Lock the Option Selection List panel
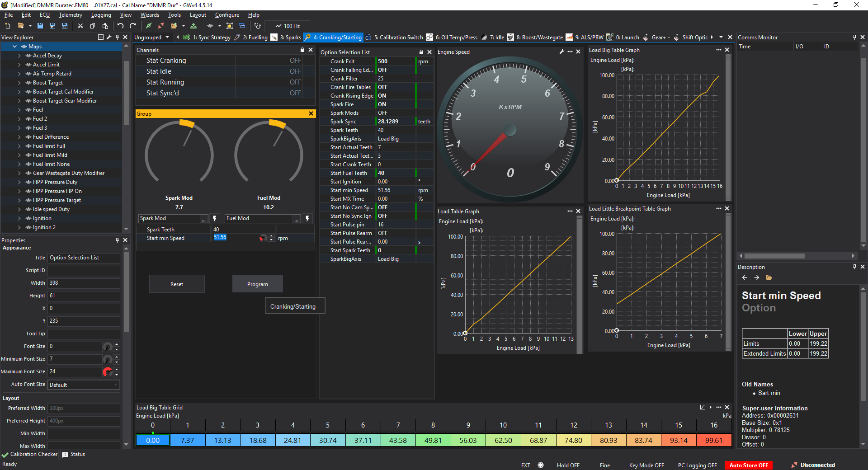Image resolution: width=868 pixels, height=470 pixels. pos(421,52)
